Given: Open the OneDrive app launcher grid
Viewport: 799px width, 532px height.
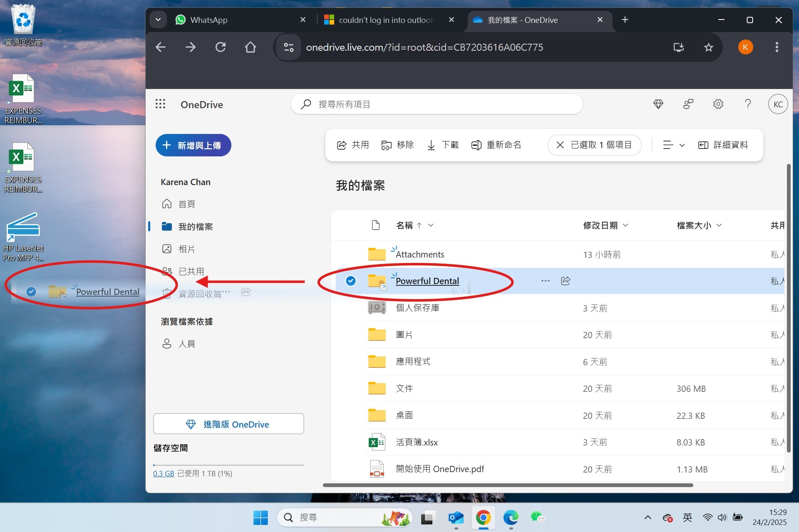Looking at the screenshot, I should [x=160, y=104].
